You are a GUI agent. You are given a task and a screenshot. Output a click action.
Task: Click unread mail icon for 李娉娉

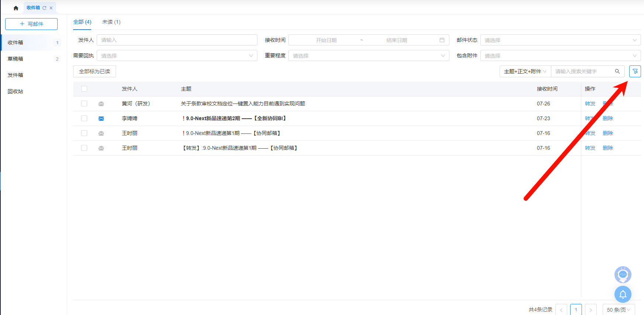click(x=101, y=119)
